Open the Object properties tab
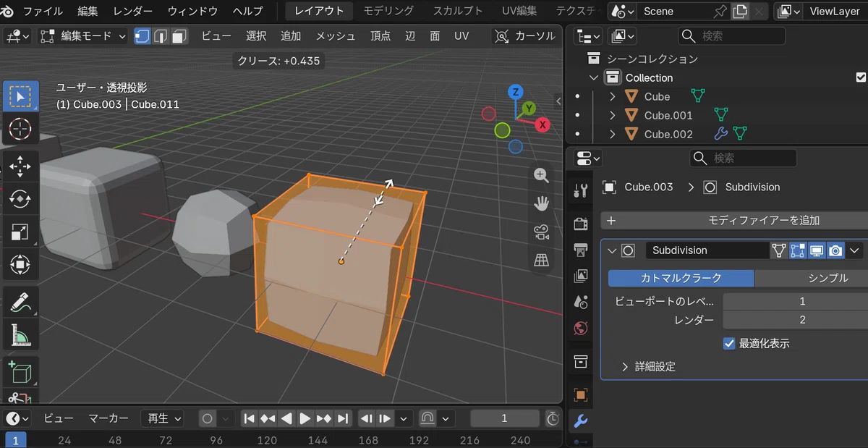The height and width of the screenshot is (448, 868). coord(580,394)
